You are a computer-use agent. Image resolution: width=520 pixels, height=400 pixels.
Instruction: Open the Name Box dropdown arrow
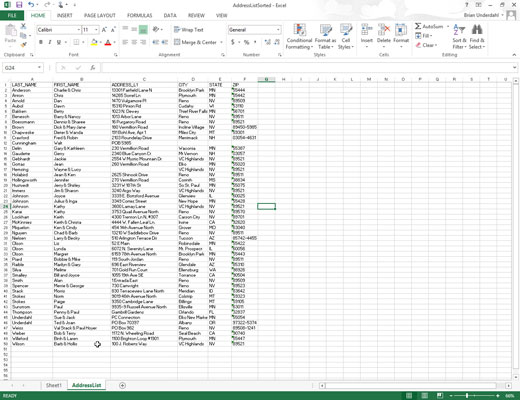coord(39,68)
